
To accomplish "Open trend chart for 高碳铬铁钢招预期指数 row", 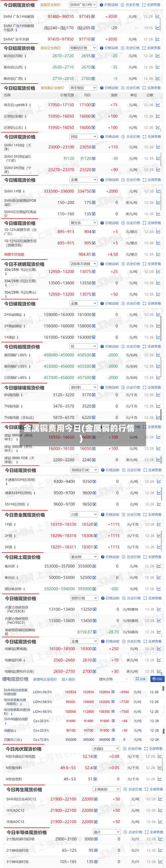I will [x=159, y=632].
